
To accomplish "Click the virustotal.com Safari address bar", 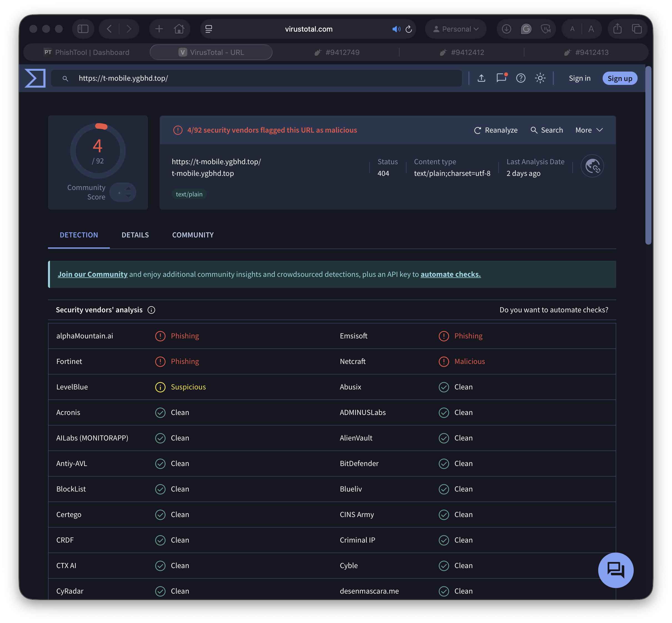I will pos(308,29).
